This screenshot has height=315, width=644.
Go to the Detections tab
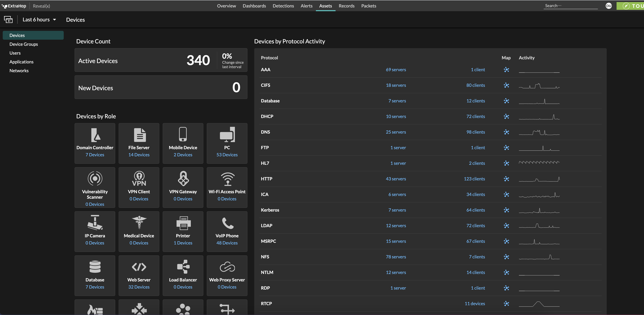(283, 6)
